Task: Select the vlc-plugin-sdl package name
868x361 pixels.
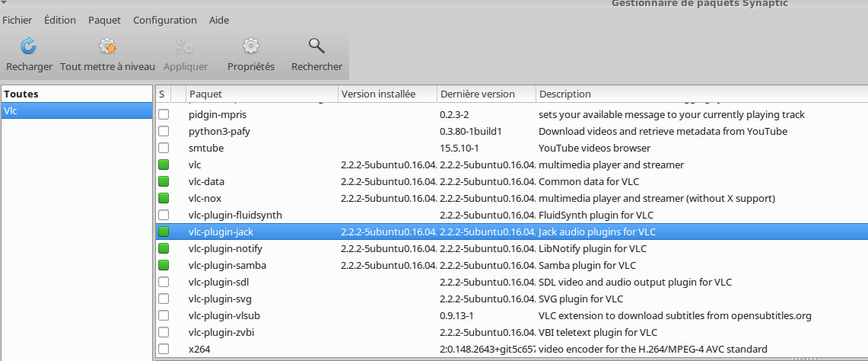Action: tap(218, 282)
